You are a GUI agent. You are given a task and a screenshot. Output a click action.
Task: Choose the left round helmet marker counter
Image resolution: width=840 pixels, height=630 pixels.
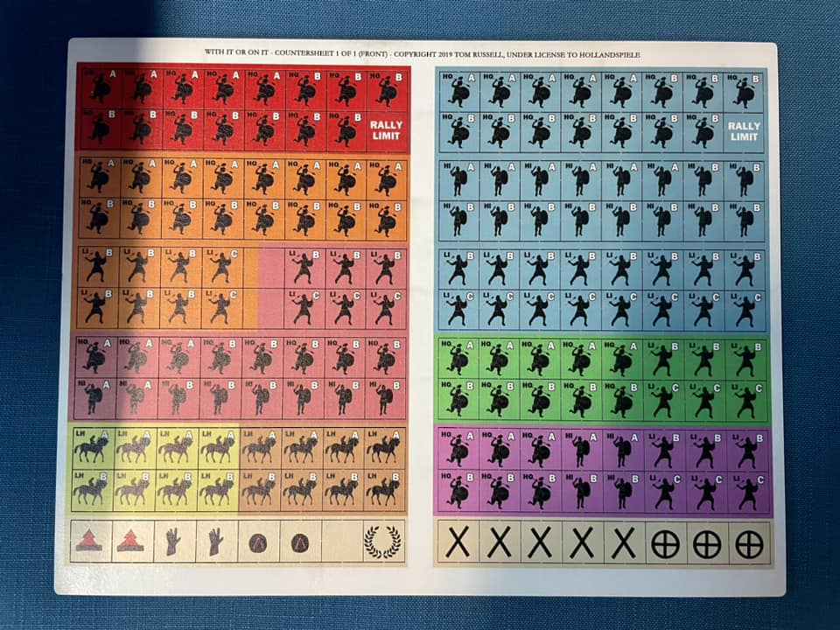pyautogui.click(x=258, y=542)
